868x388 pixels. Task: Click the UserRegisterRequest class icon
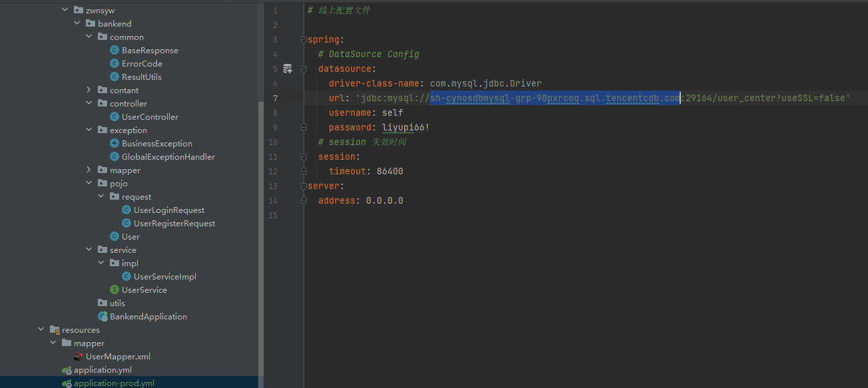pyautogui.click(x=126, y=223)
